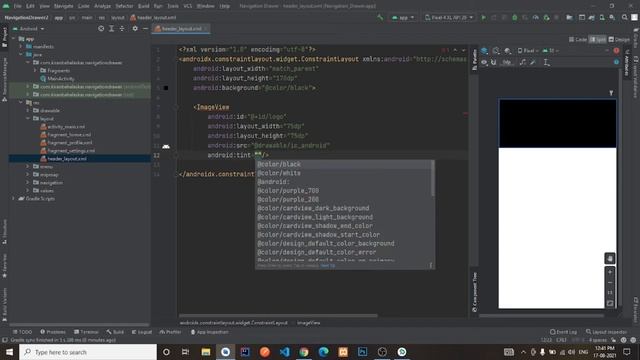Click the red error indicator in design toolbar
Viewport: 640px width, 360px height.
coord(616,51)
